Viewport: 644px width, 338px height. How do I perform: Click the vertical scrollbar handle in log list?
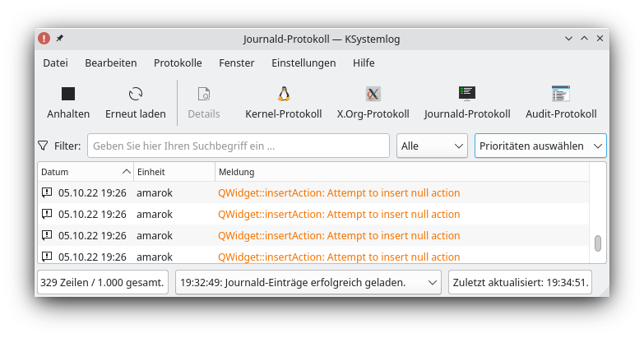point(598,243)
